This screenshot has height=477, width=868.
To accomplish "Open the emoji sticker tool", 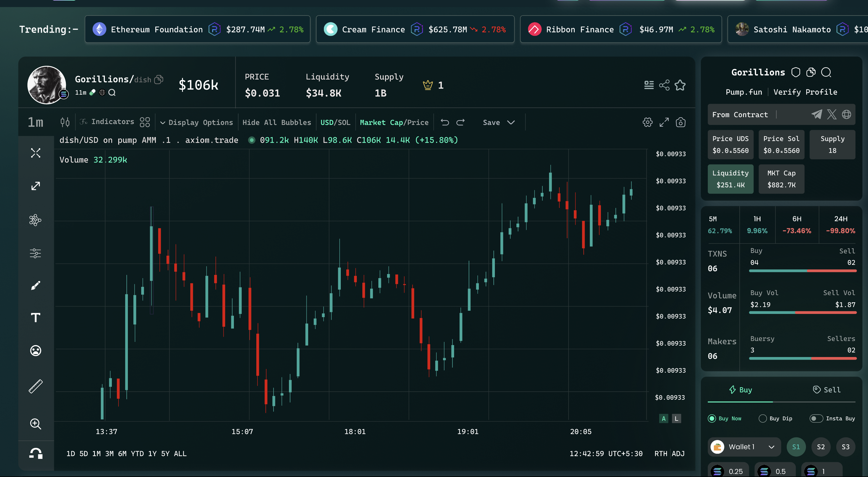I will 35,351.
